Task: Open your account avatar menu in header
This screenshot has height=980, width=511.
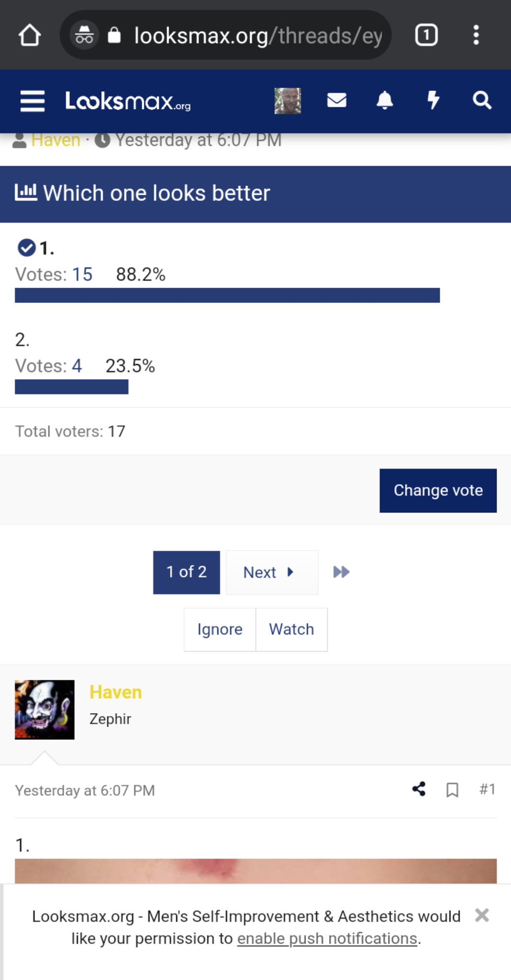Action: (288, 100)
